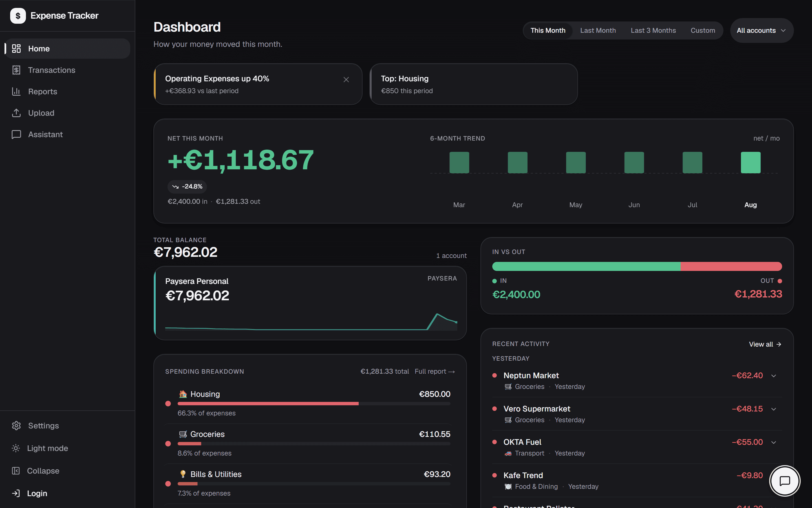
Task: Open the Assistant page
Action: 67,134
